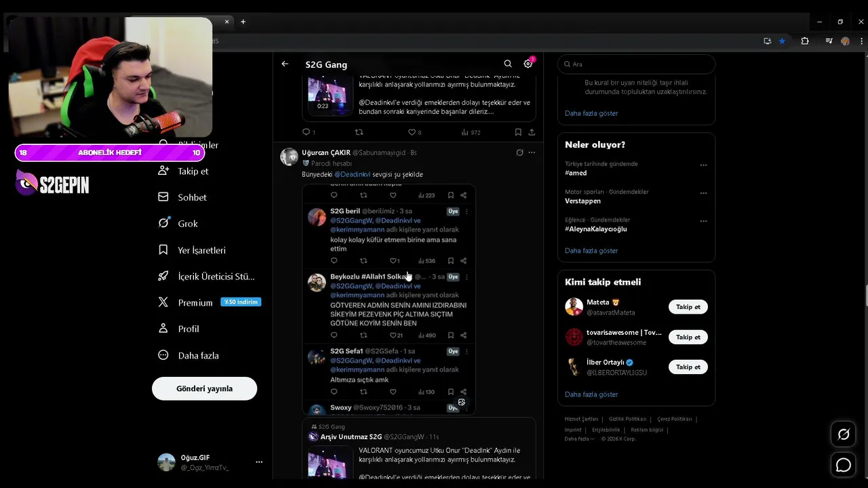Open the Hizmet Şartları footer link
Screen dimensions: 868x488
click(581, 419)
